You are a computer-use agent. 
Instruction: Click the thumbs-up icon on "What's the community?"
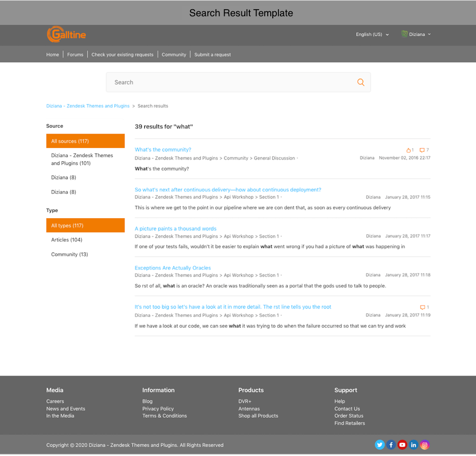point(408,150)
